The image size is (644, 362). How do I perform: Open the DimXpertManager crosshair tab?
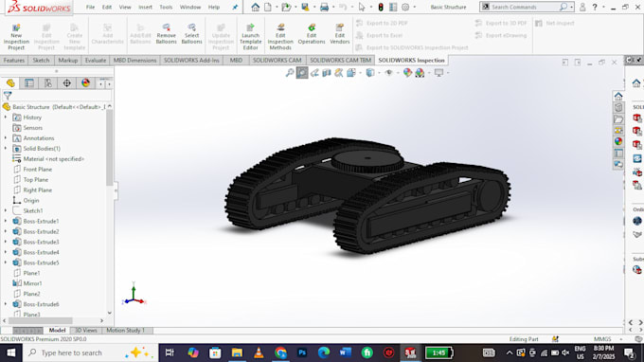click(x=66, y=83)
